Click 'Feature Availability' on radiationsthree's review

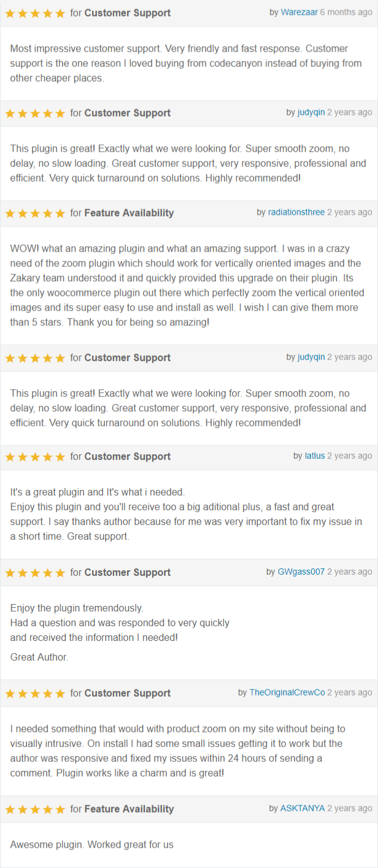point(129,213)
